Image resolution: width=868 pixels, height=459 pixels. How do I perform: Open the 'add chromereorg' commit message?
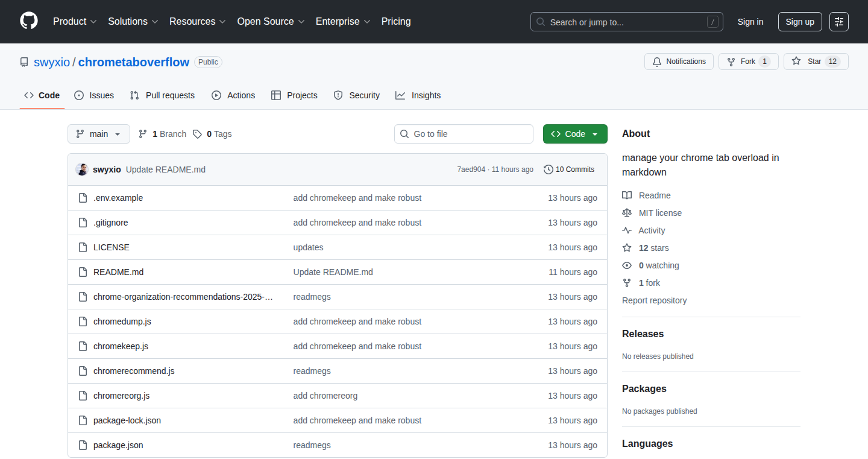(325, 396)
